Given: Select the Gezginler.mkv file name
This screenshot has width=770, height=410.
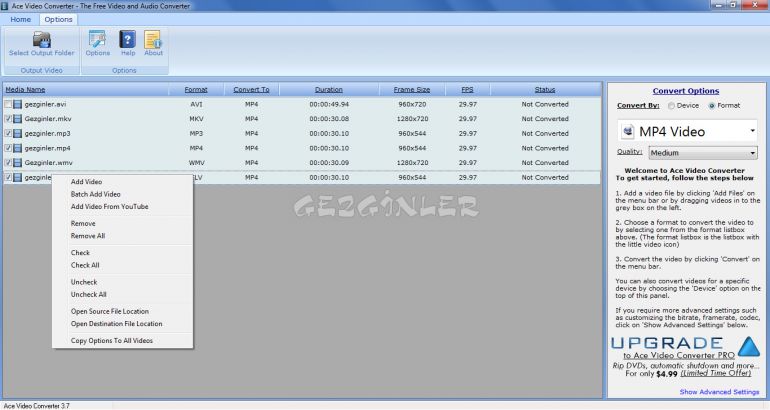Looking at the screenshot, I should (x=48, y=119).
